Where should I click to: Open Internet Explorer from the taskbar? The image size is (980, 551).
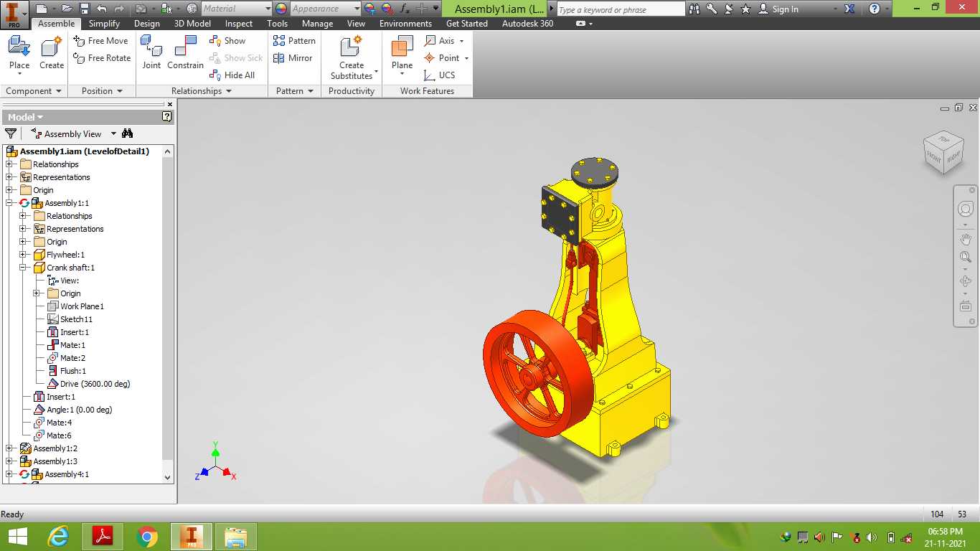[x=58, y=537]
